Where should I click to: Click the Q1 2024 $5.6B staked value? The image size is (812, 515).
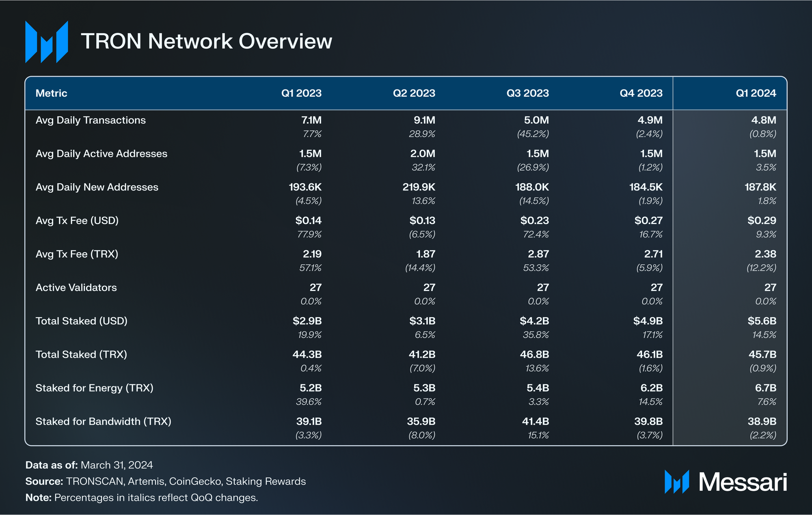pyautogui.click(x=762, y=321)
